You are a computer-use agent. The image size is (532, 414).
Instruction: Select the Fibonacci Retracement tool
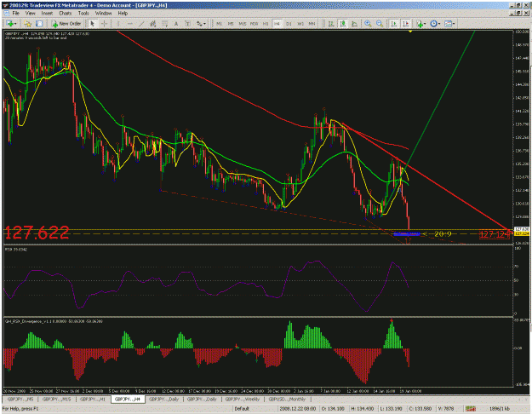[x=165, y=24]
